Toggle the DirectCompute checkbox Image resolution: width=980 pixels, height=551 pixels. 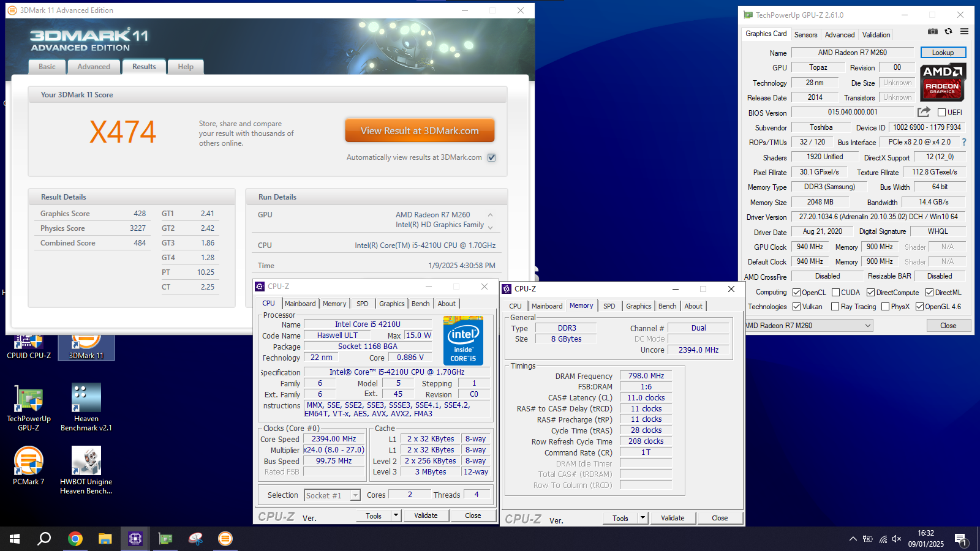point(870,293)
